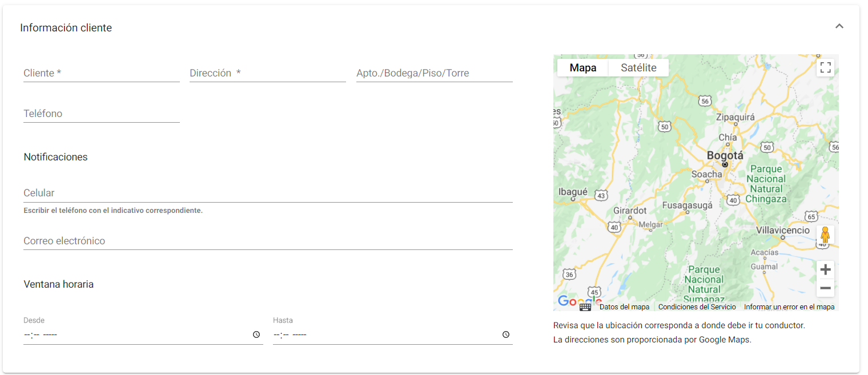
Task: Open the Desde time picker clock icon
Action: pyautogui.click(x=256, y=335)
